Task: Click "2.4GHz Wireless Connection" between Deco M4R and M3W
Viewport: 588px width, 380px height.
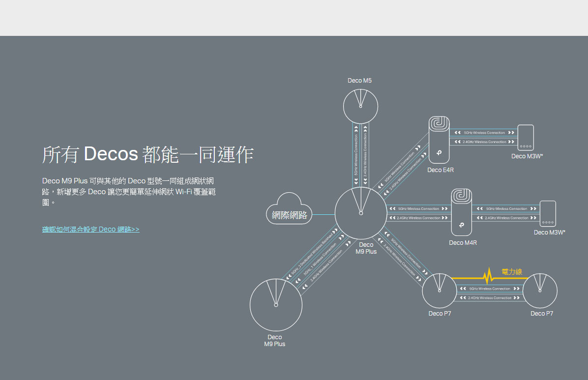Action: tap(506, 218)
